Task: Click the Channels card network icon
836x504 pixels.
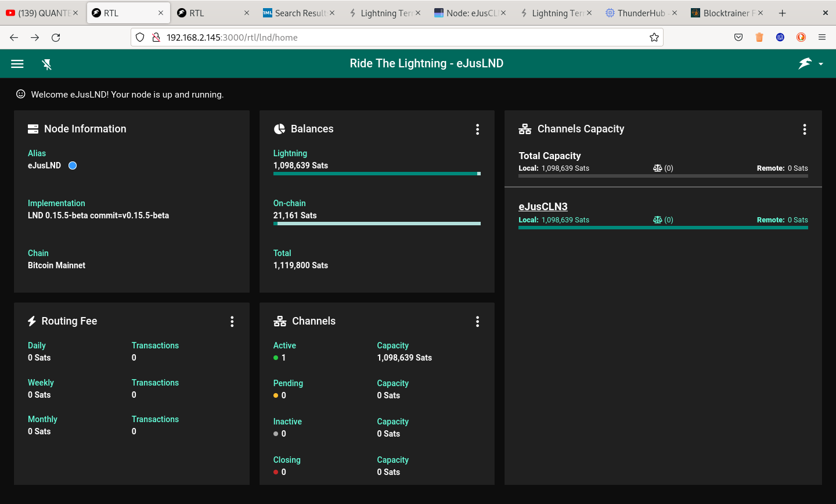Action: [x=280, y=321]
